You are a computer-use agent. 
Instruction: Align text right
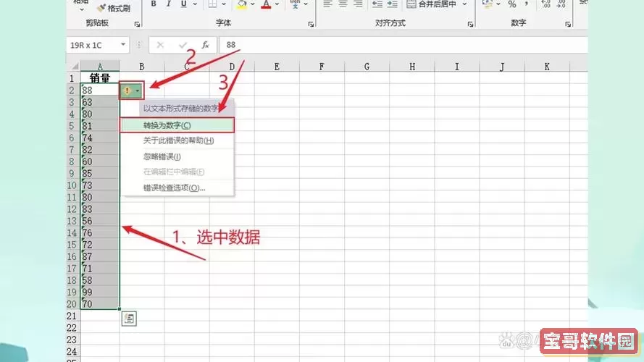click(x=358, y=4)
